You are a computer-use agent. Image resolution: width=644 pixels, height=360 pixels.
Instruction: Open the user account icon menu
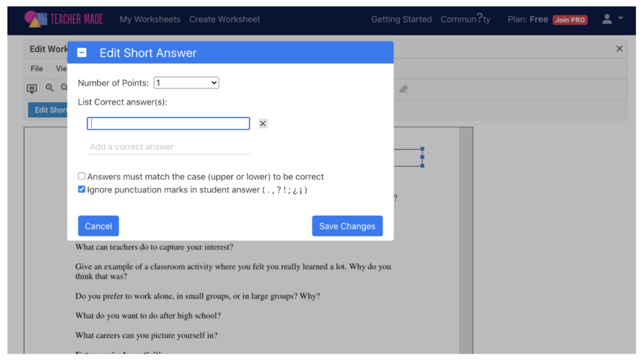(607, 19)
